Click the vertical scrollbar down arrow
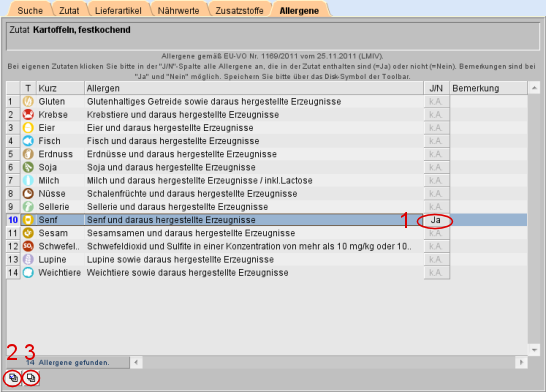This screenshot has width=546, height=392. pyautogui.click(x=534, y=350)
